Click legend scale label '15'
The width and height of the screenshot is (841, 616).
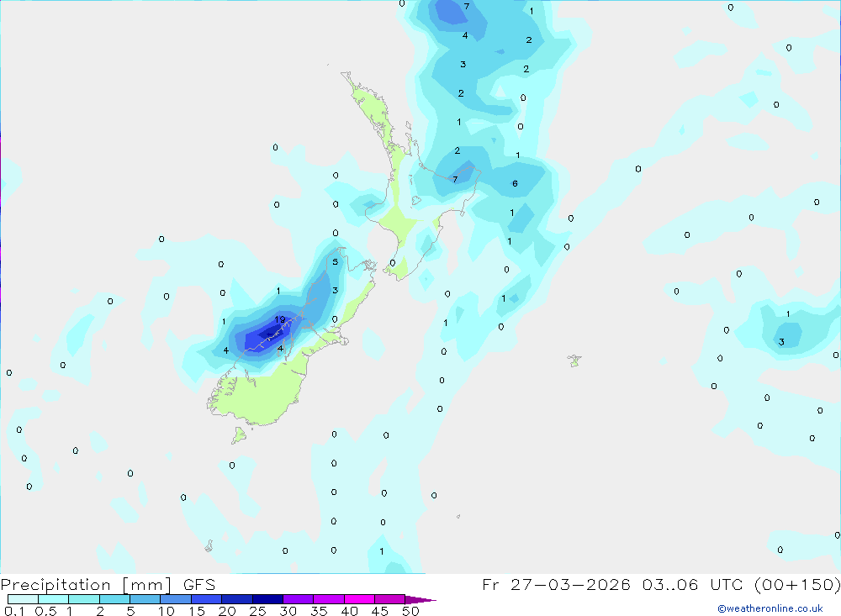(x=197, y=611)
